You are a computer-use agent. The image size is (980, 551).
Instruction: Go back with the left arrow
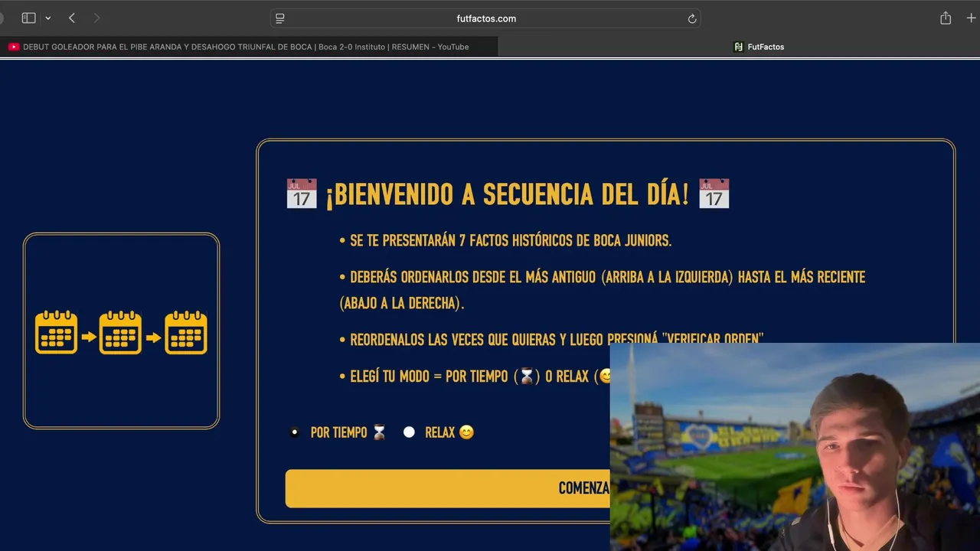72,18
